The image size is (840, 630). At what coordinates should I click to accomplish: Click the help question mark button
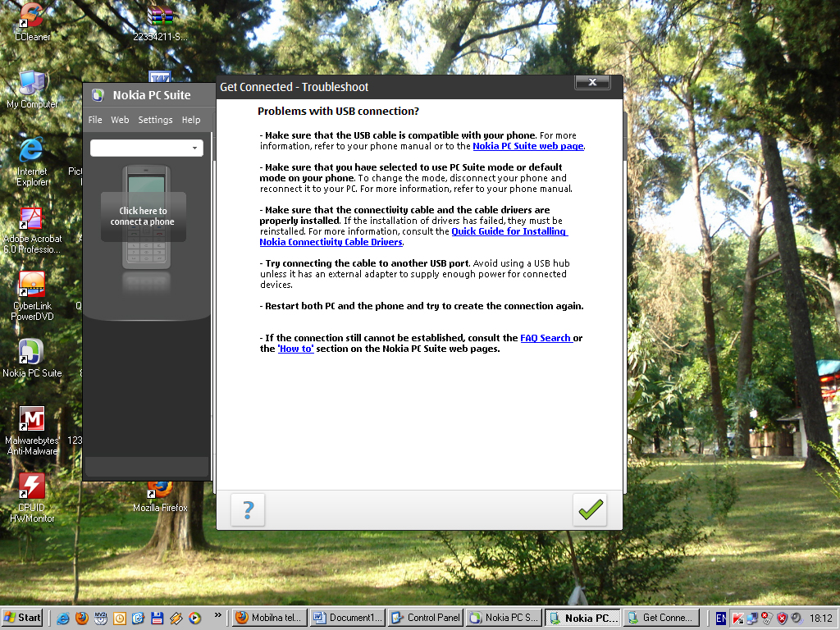click(248, 509)
